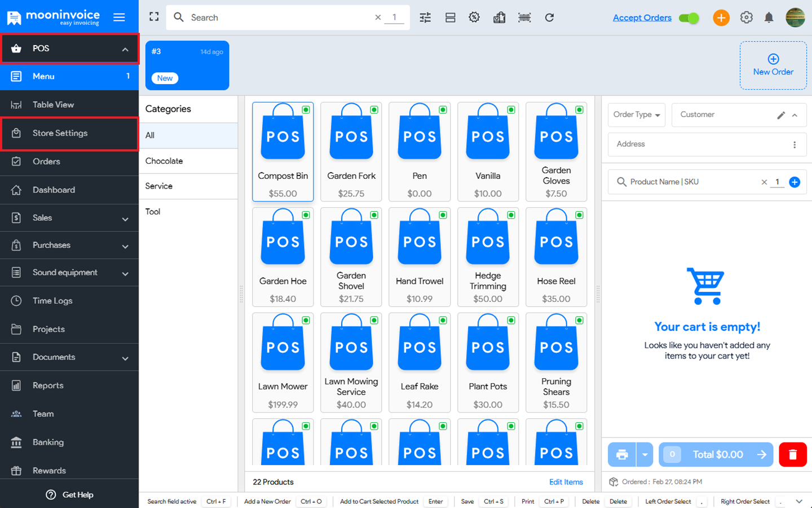This screenshot has width=812, height=508.
Task: Click the fullscreen expand icon
Action: (154, 17)
